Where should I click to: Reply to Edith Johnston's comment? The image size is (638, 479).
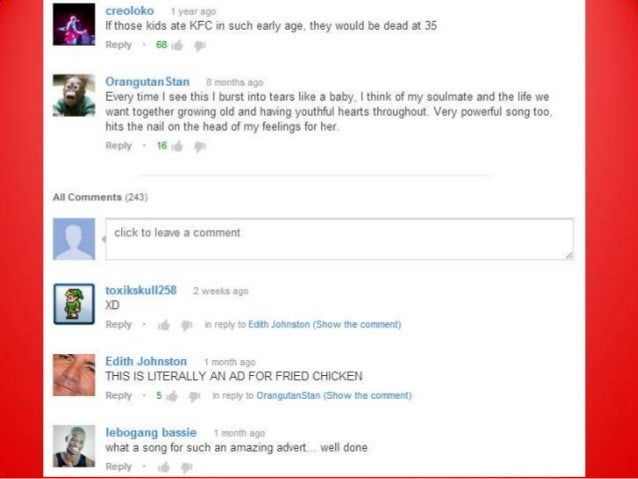click(118, 396)
